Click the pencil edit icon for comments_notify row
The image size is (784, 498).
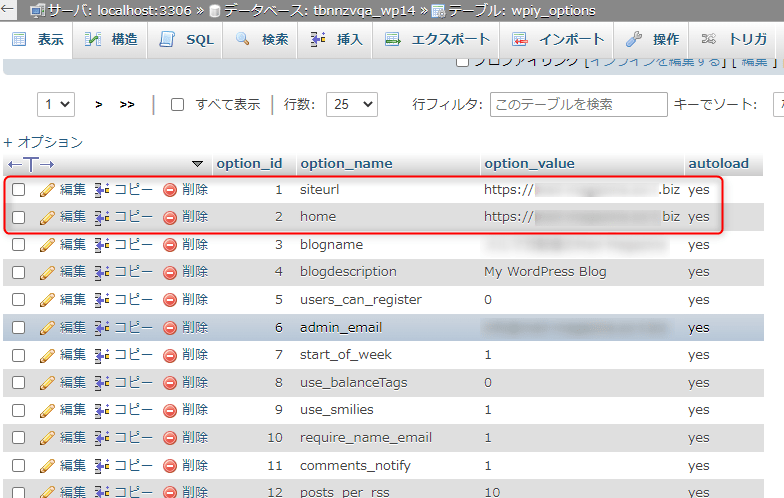pyautogui.click(x=47, y=466)
